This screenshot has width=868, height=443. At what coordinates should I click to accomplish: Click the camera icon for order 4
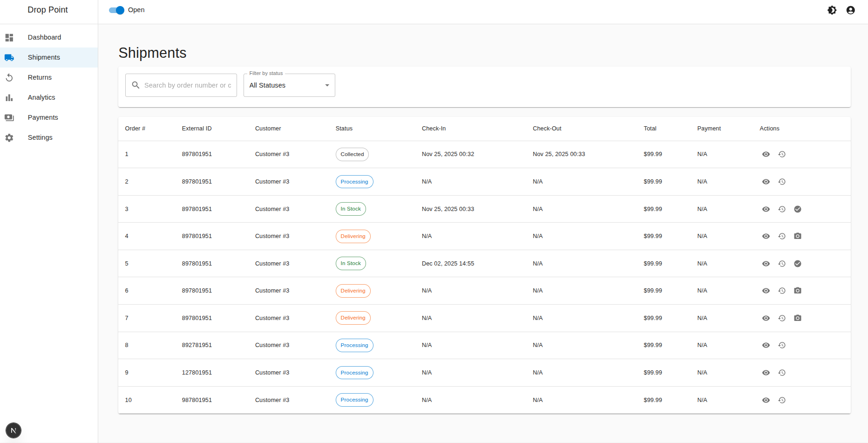pos(798,236)
